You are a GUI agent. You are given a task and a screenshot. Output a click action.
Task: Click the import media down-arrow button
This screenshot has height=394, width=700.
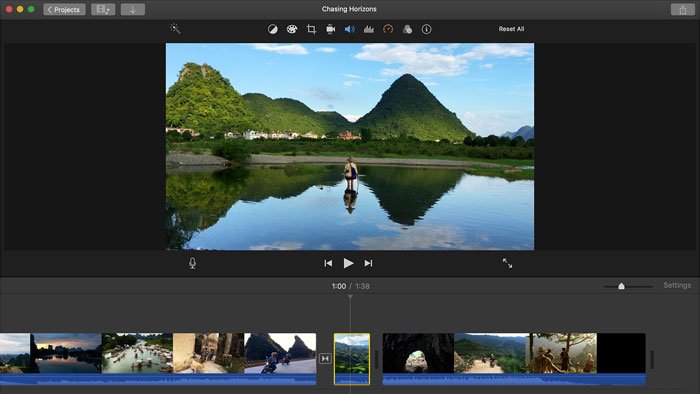coord(133,9)
